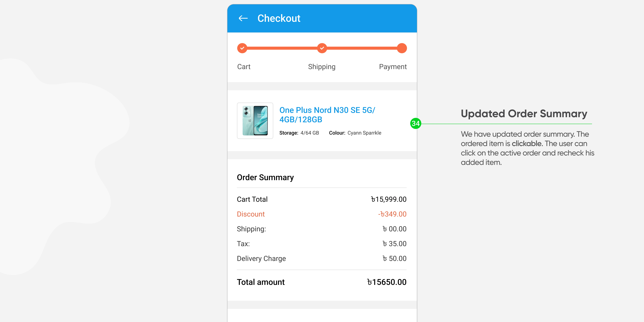Click the discount value -৳349.00

coord(392,214)
